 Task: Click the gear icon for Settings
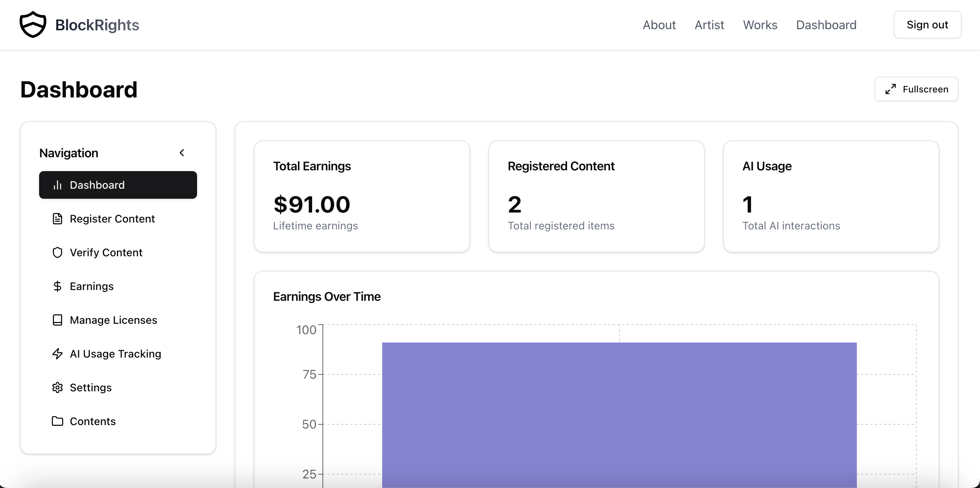click(x=58, y=387)
